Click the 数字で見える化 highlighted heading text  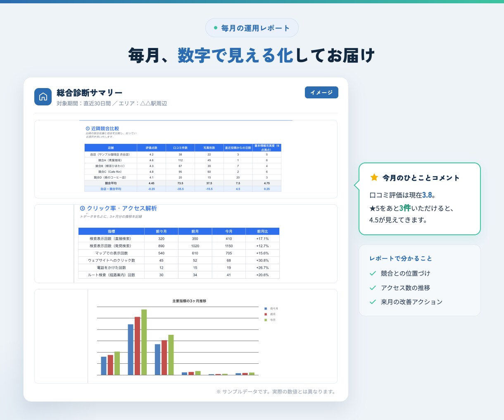tap(235, 55)
